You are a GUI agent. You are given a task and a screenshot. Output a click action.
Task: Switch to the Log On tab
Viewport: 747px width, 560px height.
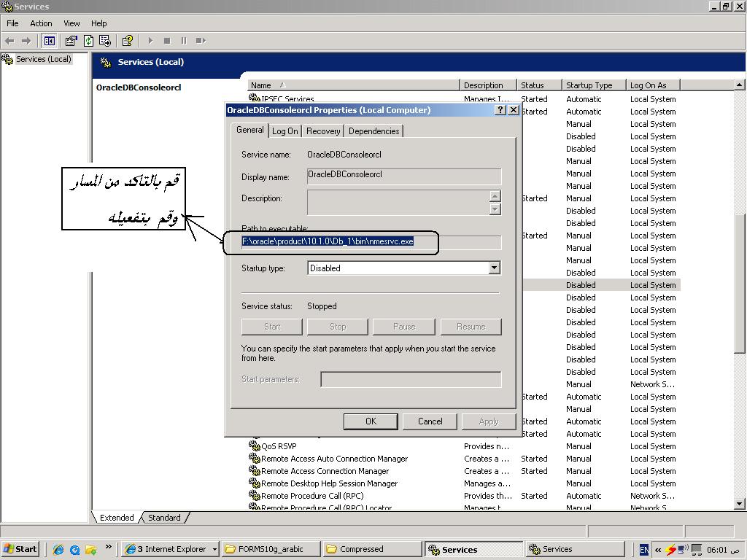coord(285,131)
